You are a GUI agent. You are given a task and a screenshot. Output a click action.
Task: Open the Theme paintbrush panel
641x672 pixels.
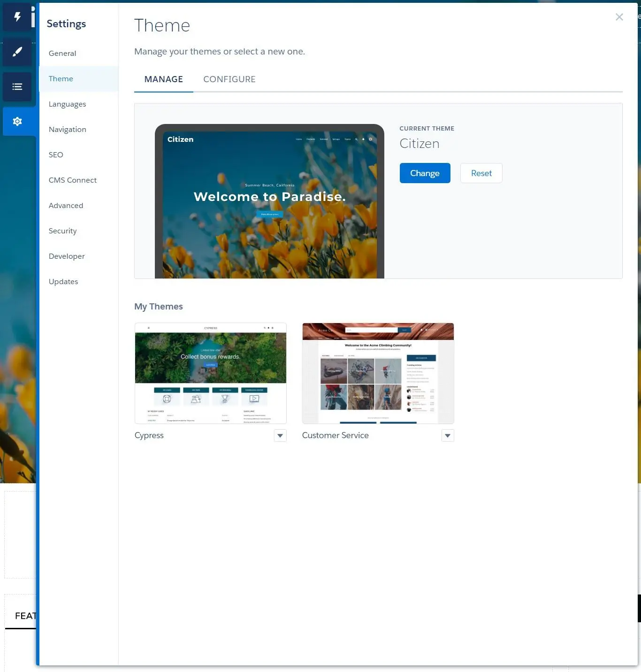click(x=17, y=52)
